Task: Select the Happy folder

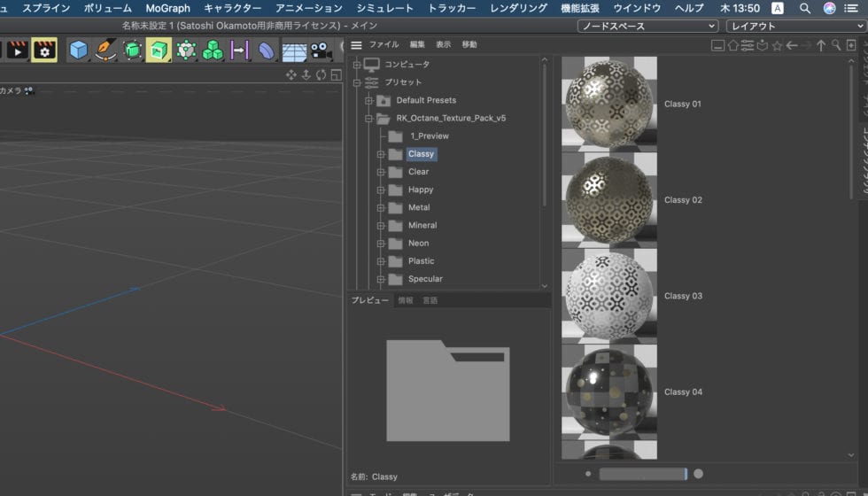Action: (x=421, y=190)
